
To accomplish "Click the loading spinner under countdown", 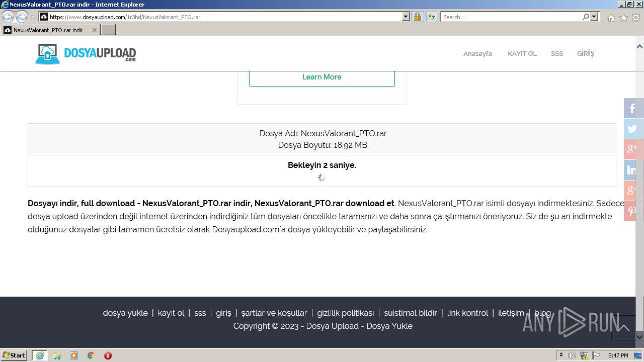I will point(322,177).
